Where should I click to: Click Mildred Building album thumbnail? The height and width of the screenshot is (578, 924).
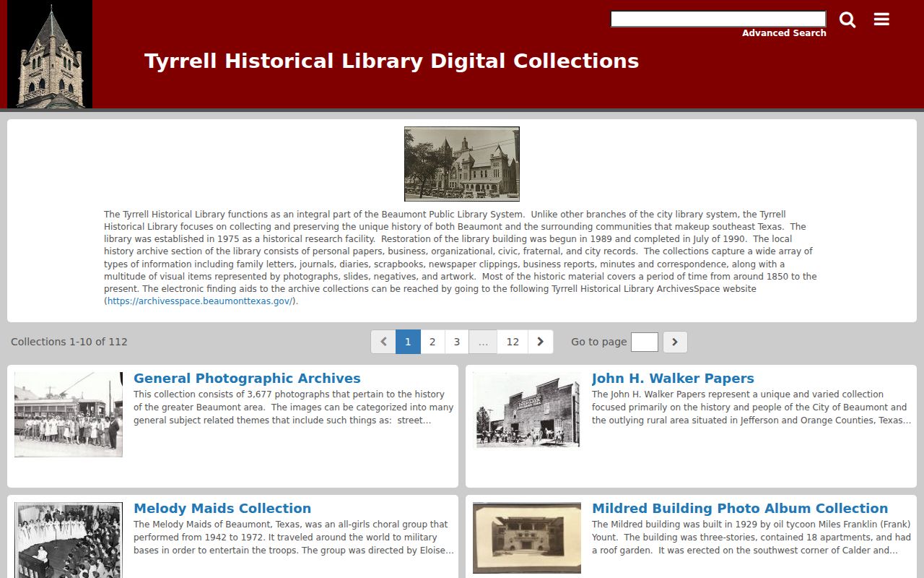tap(527, 538)
